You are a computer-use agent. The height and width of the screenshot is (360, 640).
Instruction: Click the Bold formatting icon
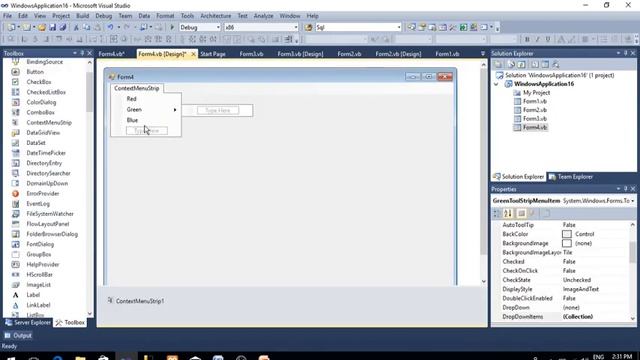point(527,39)
